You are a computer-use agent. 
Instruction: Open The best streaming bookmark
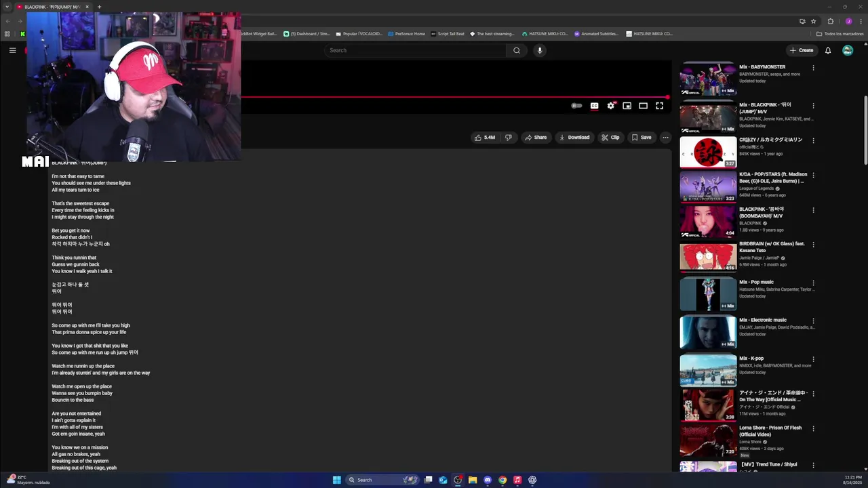point(492,34)
